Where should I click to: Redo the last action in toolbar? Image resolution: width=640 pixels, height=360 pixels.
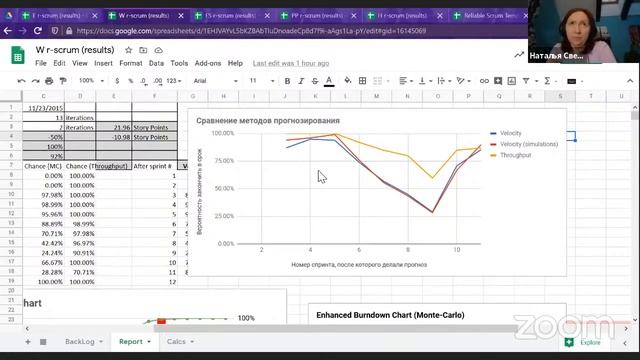click(36, 81)
